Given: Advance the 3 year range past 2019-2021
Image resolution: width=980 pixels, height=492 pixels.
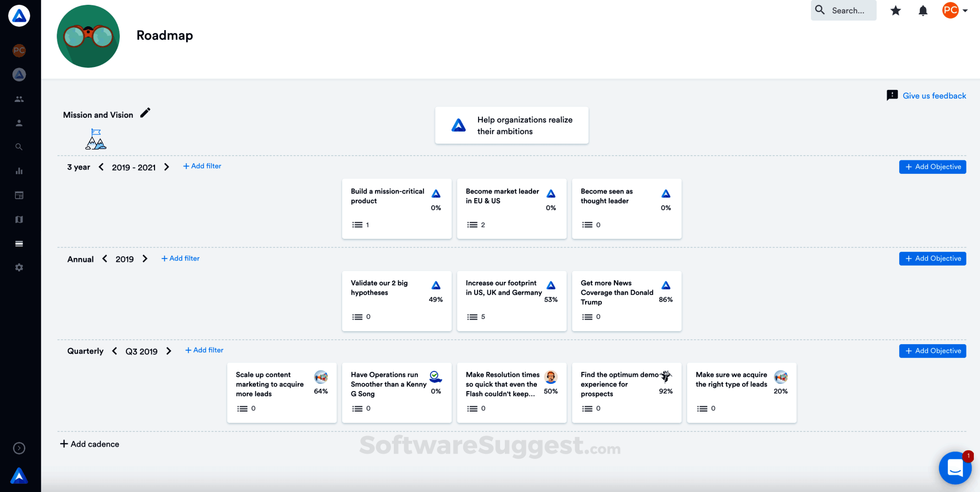Looking at the screenshot, I should pos(167,167).
